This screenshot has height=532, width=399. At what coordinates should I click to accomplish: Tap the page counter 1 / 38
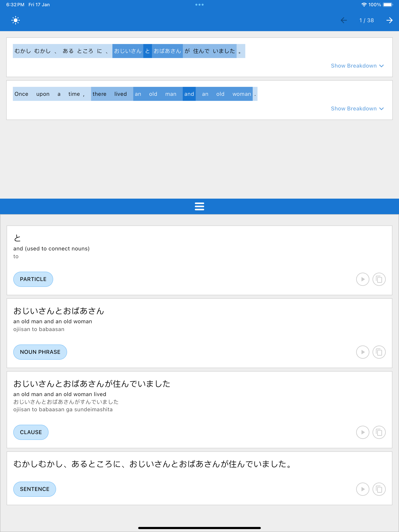click(x=366, y=20)
